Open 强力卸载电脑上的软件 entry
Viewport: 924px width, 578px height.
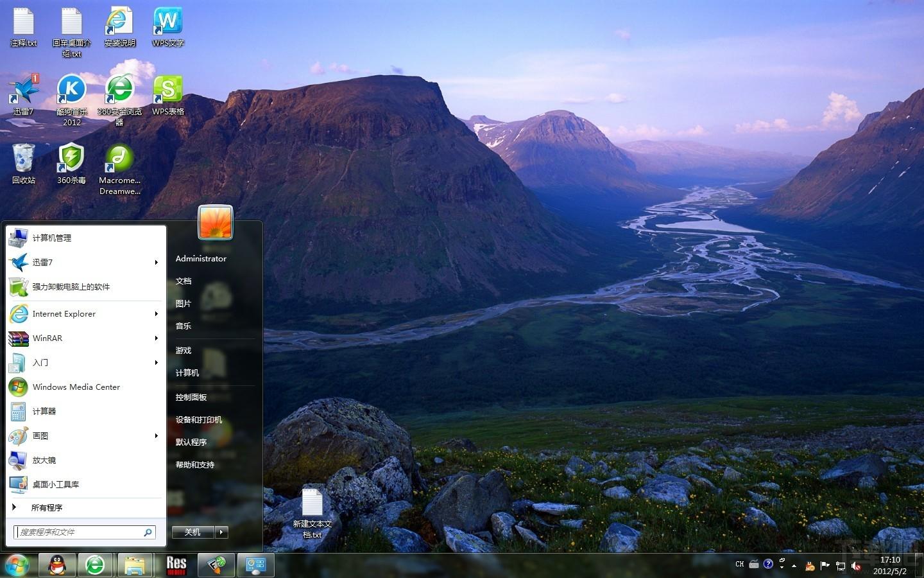(x=85, y=286)
